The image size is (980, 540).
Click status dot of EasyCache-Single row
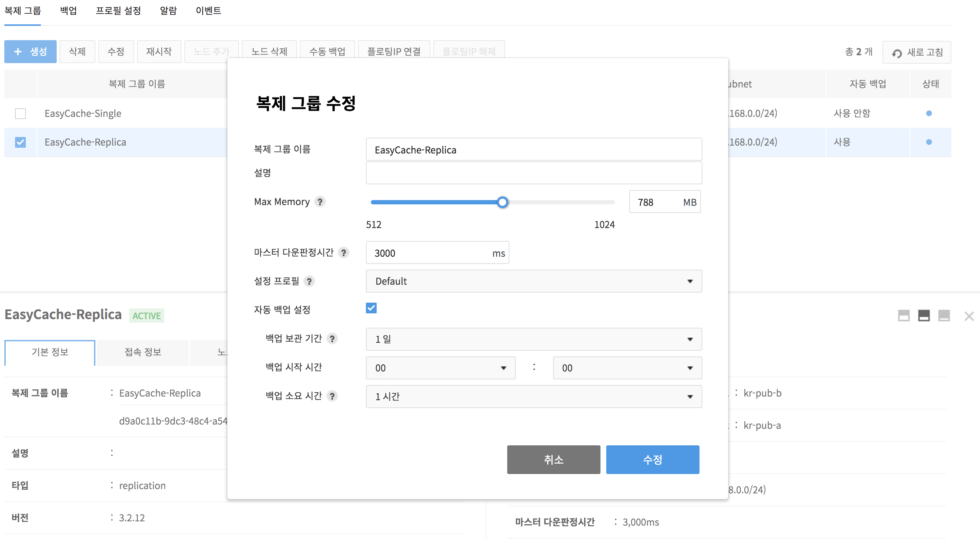[929, 113]
